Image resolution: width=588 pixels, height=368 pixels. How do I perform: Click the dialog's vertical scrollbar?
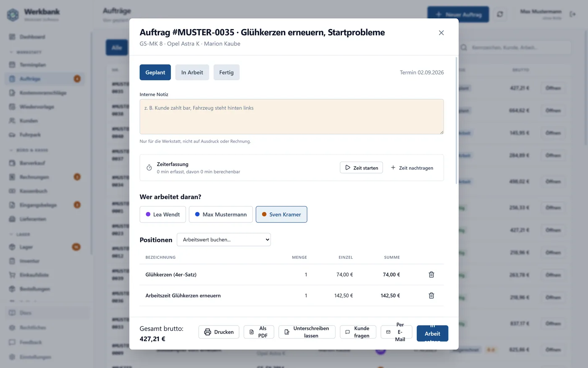point(457,121)
